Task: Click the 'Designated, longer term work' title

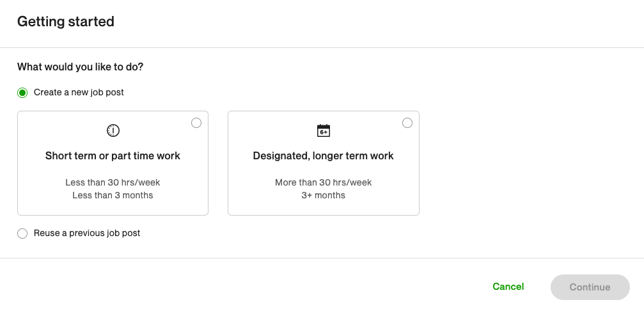Action: tap(323, 155)
